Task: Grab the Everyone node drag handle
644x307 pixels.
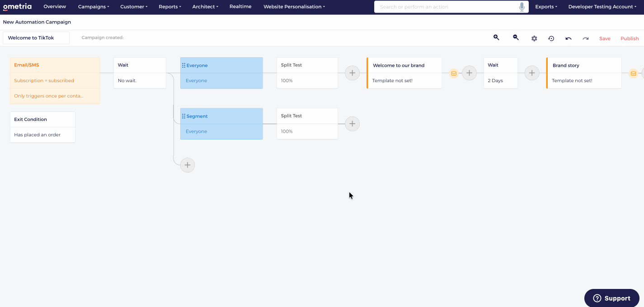Action: 183,65
